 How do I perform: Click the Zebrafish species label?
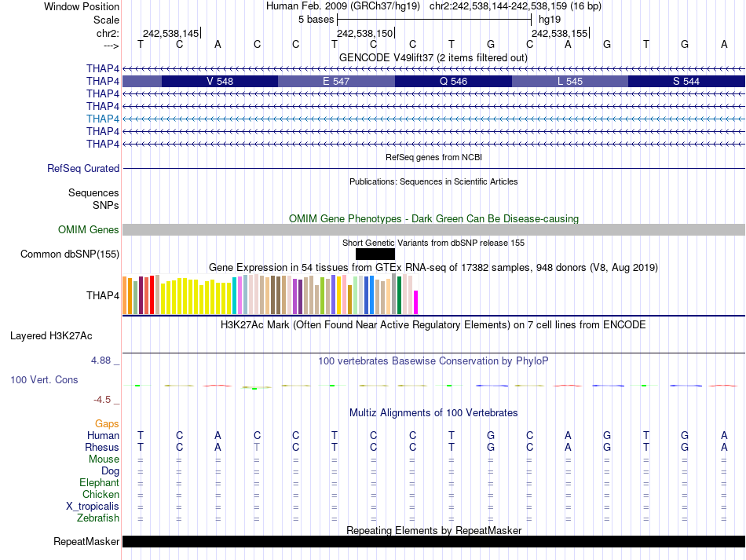pos(98,518)
